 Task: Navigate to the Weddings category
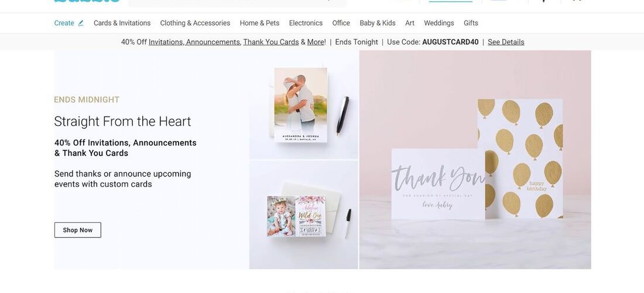pos(439,23)
